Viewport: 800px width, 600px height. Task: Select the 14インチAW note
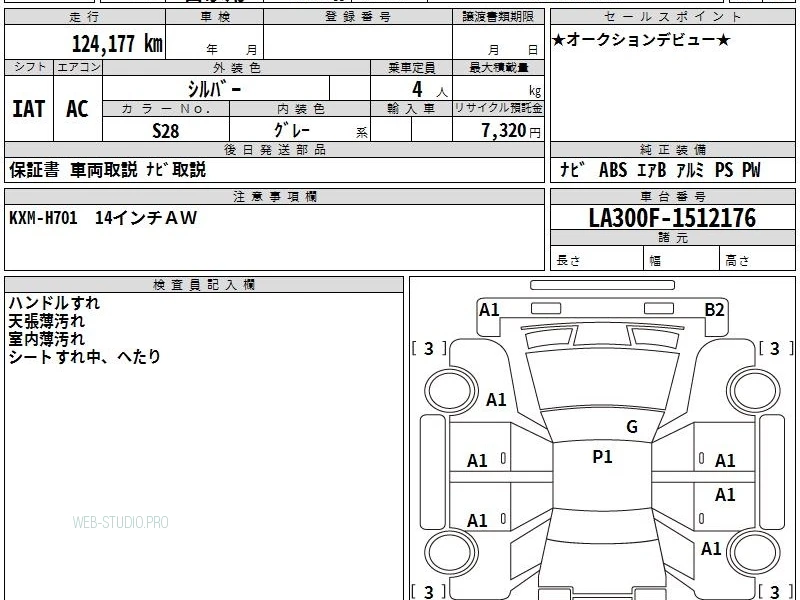click(x=146, y=218)
